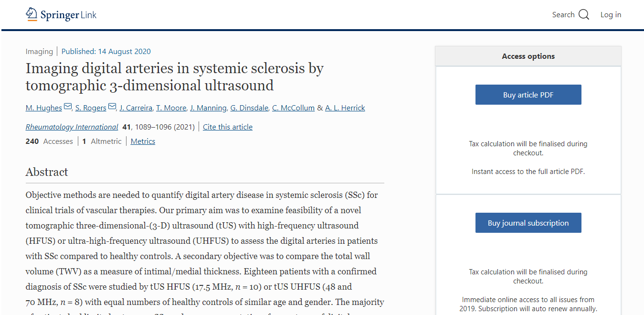The image size is (644, 315).
Task: Open search via magnifying glass icon
Action: pos(583,15)
